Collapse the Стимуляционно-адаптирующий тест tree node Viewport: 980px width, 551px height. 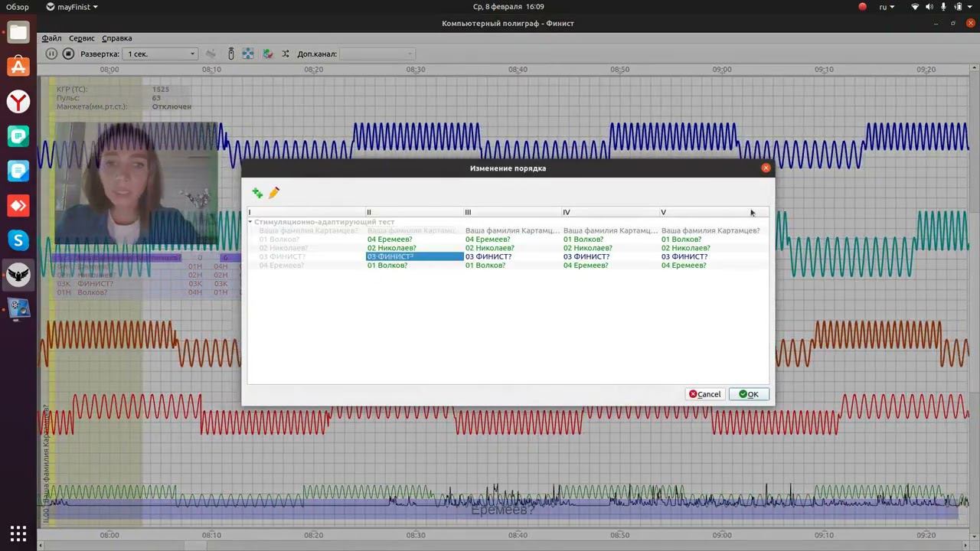[x=250, y=222]
